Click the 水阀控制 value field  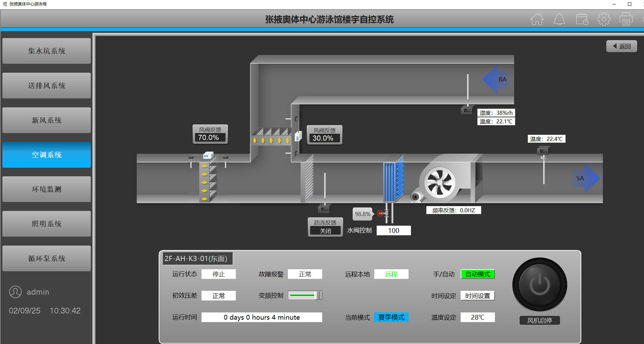393,230
